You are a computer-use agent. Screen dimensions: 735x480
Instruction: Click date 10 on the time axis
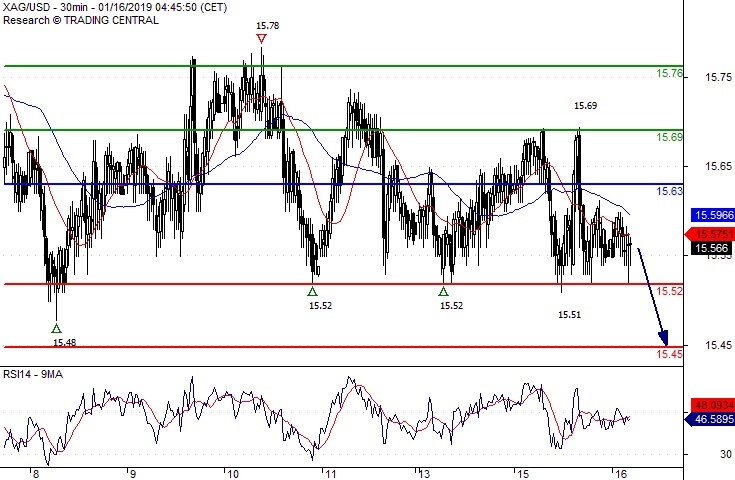coord(231,473)
